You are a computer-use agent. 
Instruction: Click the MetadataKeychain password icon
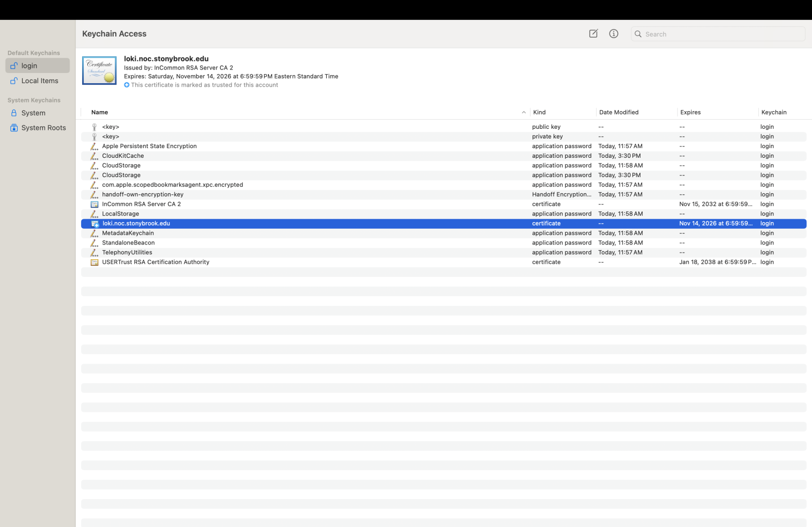[94, 233]
